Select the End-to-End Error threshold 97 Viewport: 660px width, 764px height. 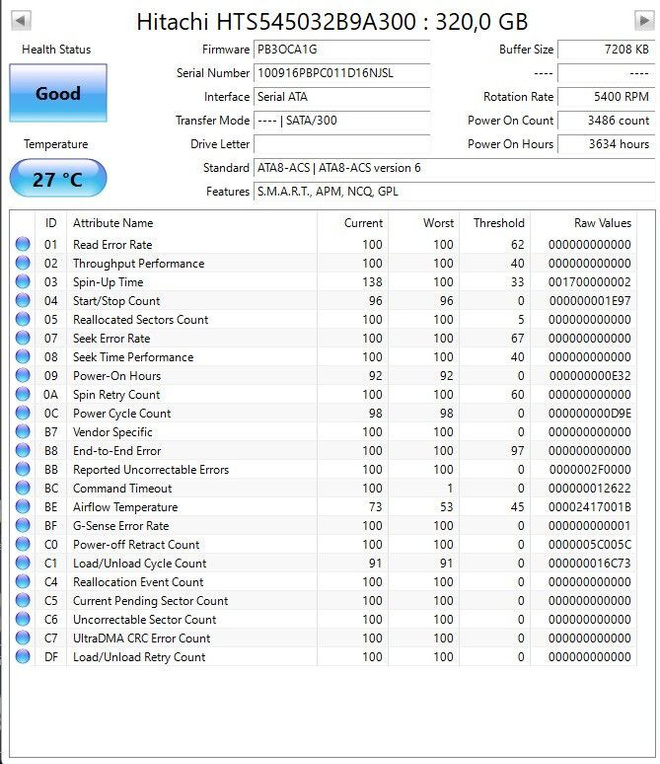point(517,451)
